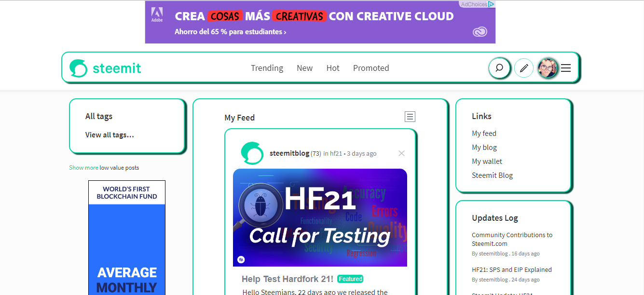Open My wallet link

[487, 161]
